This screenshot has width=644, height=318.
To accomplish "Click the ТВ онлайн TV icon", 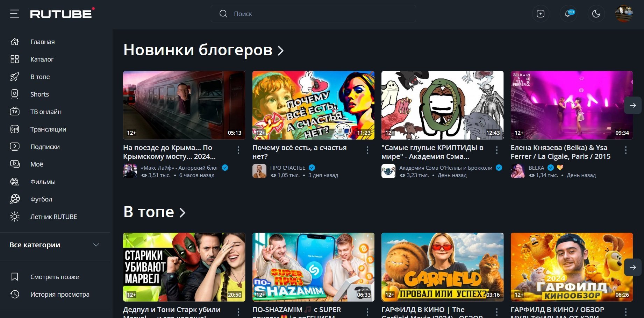I will coord(15,112).
